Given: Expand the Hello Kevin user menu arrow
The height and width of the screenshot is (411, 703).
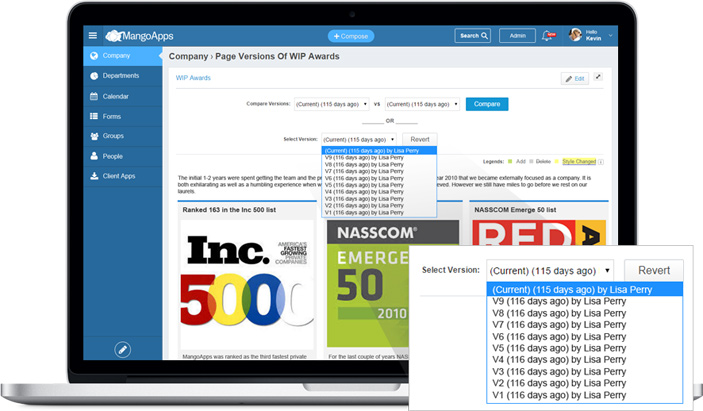Looking at the screenshot, I should click(x=610, y=35).
